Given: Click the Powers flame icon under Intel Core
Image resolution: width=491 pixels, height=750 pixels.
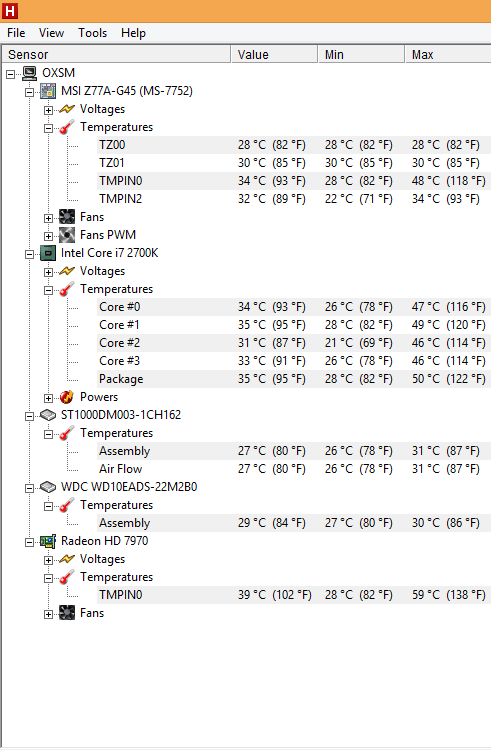Looking at the screenshot, I should tap(67, 397).
